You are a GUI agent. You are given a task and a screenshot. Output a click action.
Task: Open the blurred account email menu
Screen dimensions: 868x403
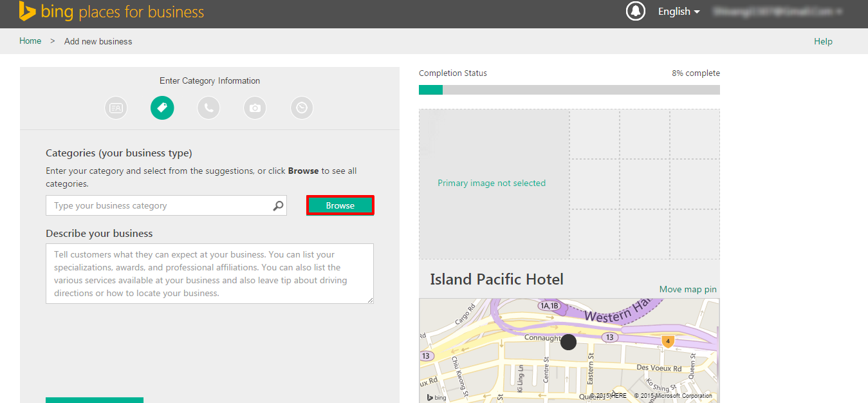(777, 12)
